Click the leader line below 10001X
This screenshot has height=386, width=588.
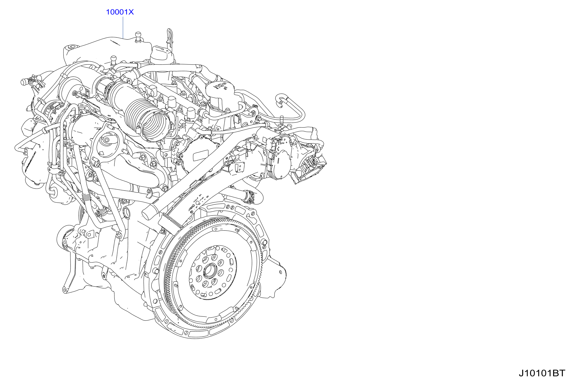coord(123,27)
